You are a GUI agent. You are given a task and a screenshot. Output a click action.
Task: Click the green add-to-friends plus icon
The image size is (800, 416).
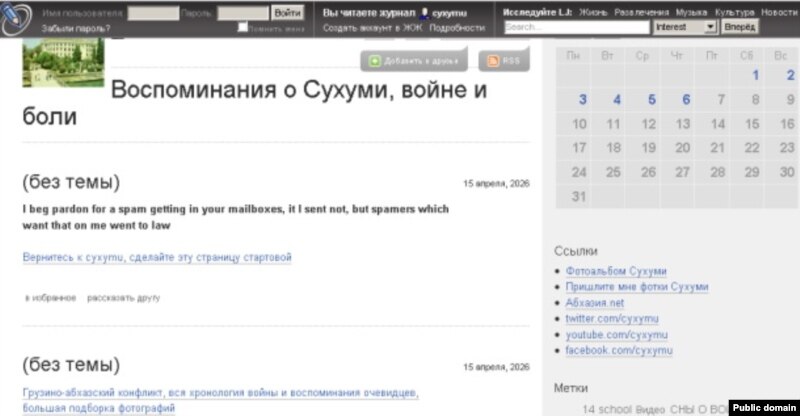375,62
